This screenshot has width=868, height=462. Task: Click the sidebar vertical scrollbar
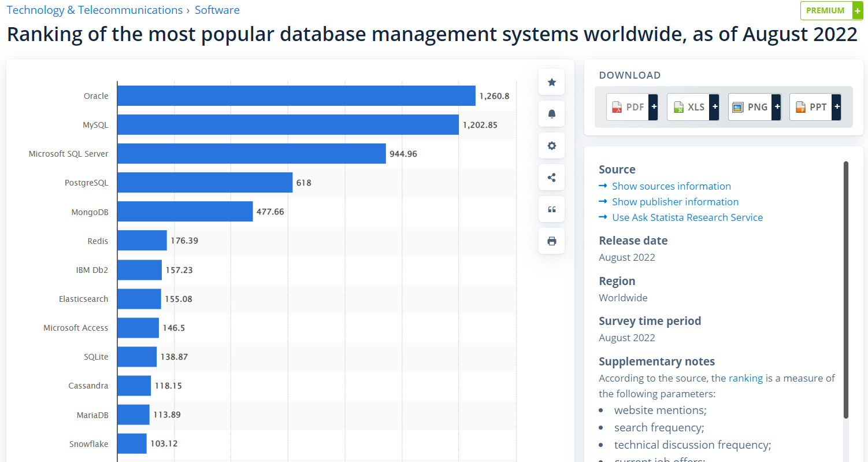coord(846,289)
